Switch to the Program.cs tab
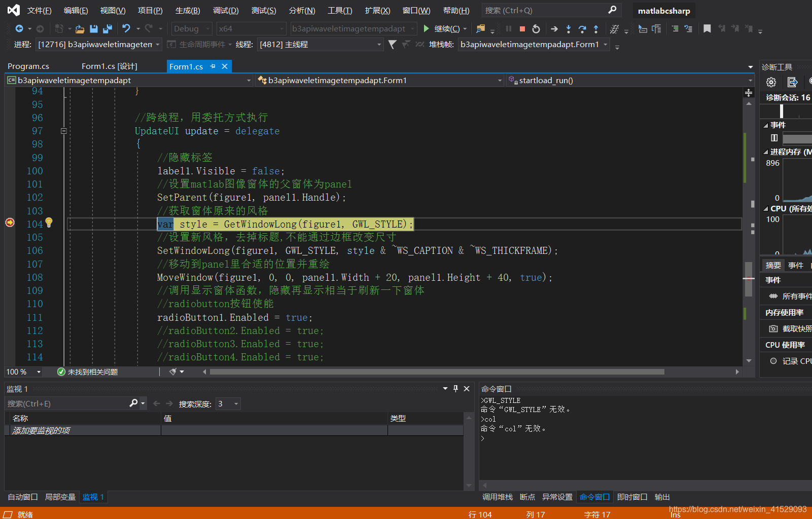 point(28,66)
